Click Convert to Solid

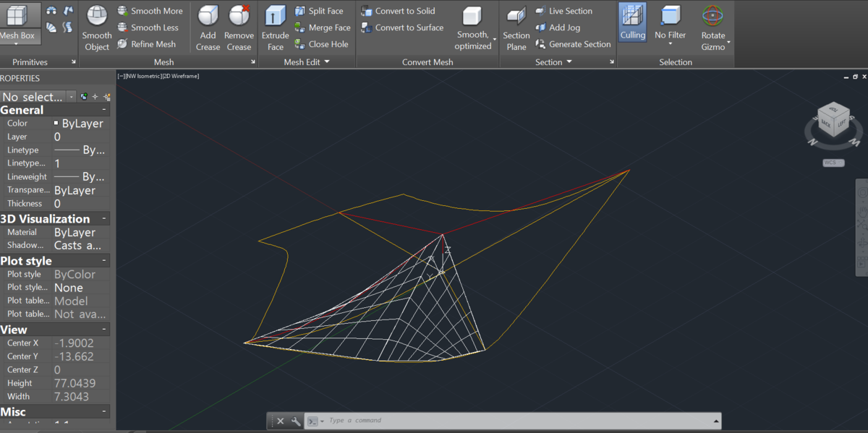398,11
